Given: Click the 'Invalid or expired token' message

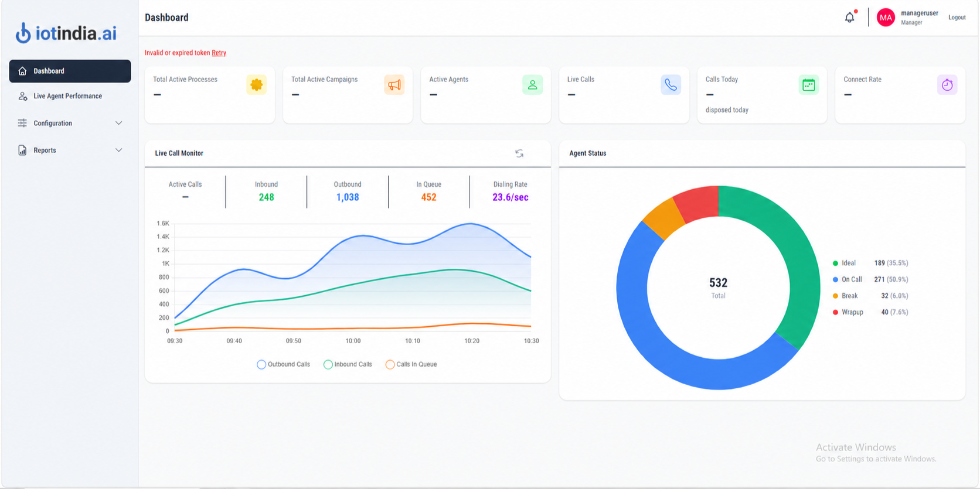Looking at the screenshot, I should (177, 53).
